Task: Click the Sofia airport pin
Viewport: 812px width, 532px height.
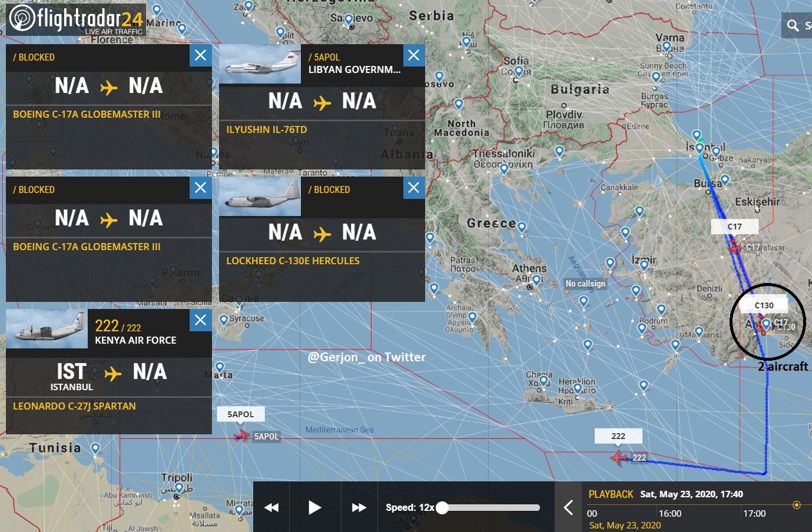Action: [519, 71]
